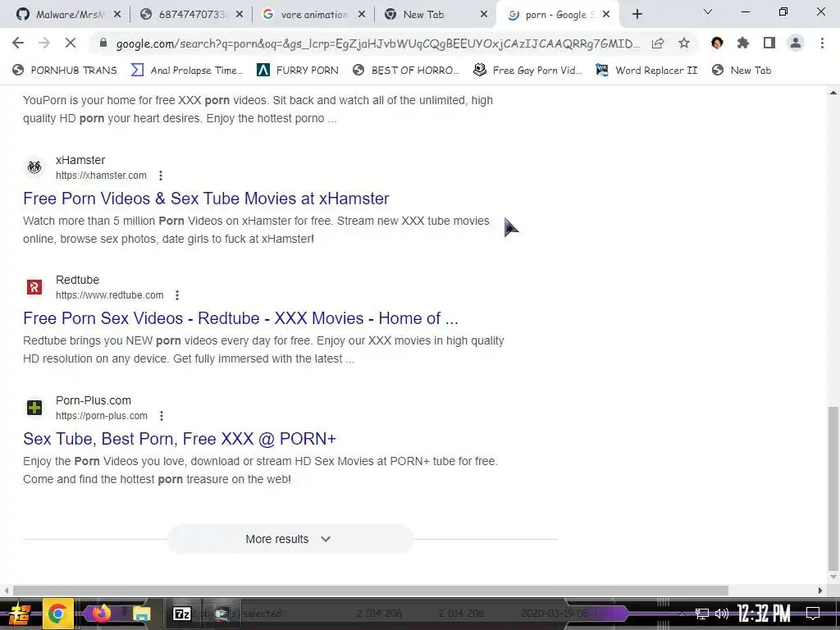Screen dimensions: 840x630
Task: Share this page from the address bar
Action: (658, 43)
